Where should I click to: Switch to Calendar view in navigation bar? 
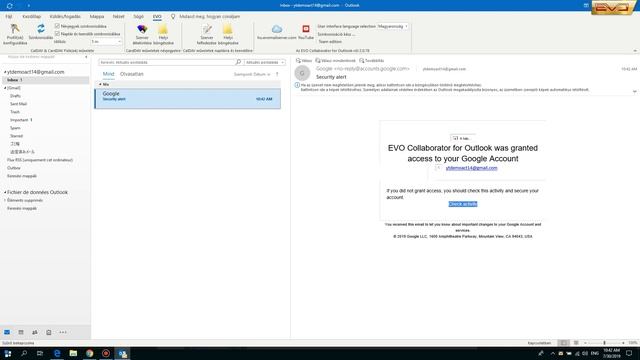coord(21,332)
